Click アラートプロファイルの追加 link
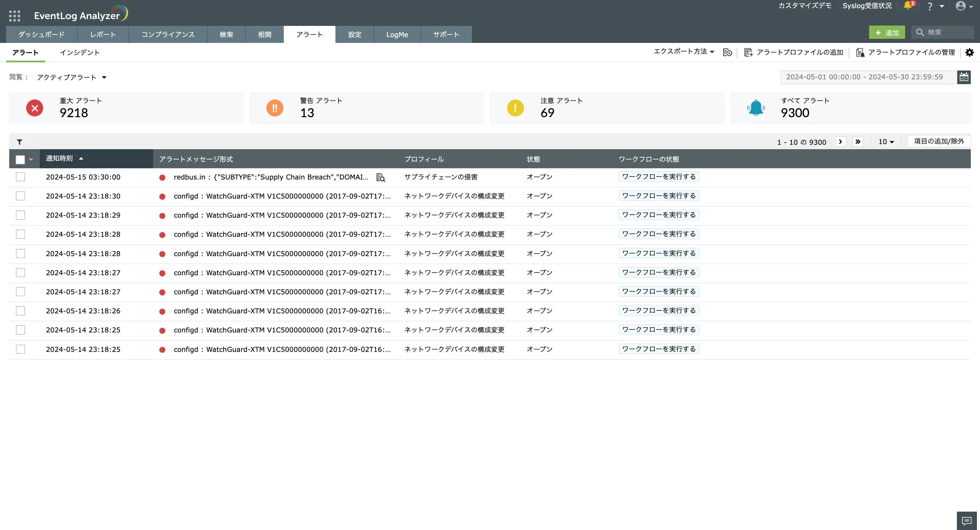This screenshot has width=980, height=530. tap(794, 52)
